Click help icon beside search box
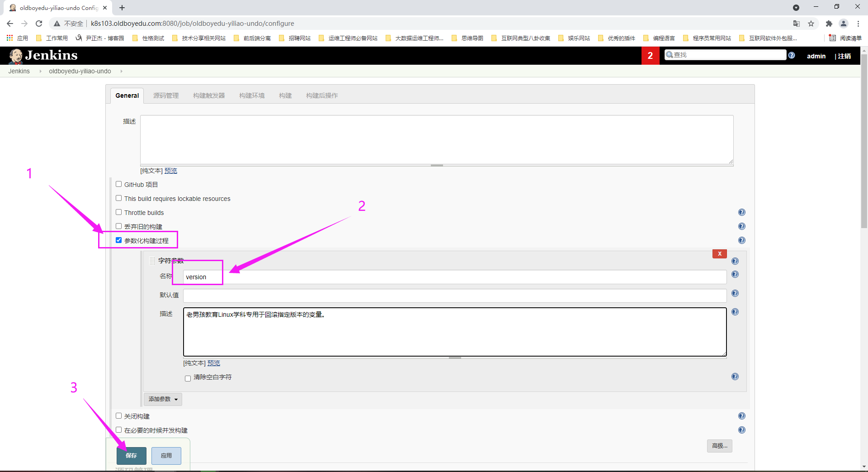Screen dimensions: 868x472 pyautogui.click(x=792, y=55)
